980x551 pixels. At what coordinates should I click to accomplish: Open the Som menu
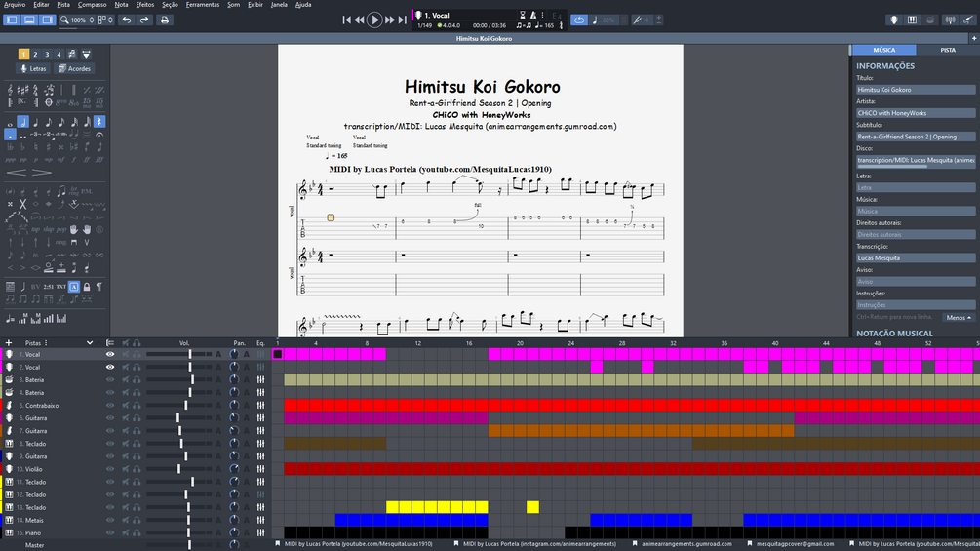point(234,4)
